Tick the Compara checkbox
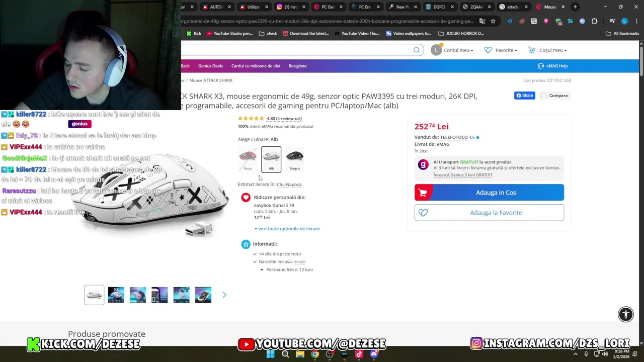 tap(543, 96)
